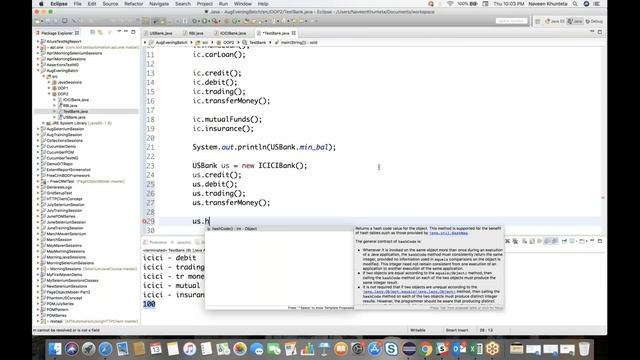This screenshot has width=640, height=360.
Task: Toggle Link with Editor in Package Explorer
Action: click(100, 32)
